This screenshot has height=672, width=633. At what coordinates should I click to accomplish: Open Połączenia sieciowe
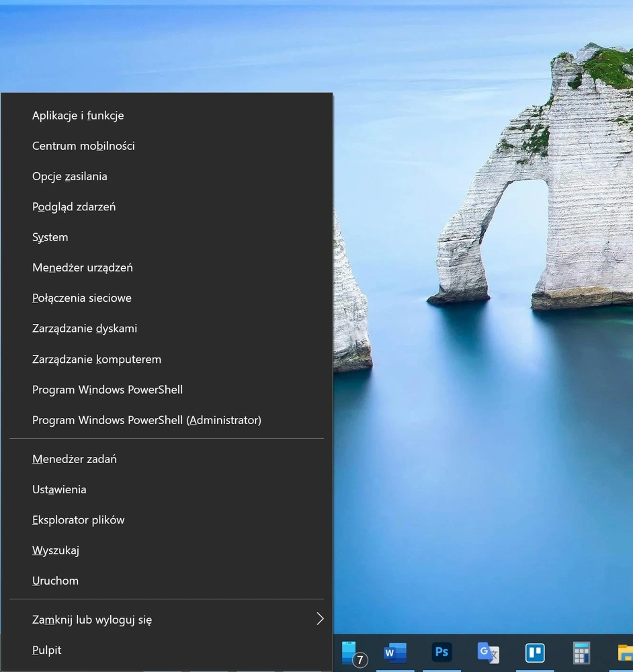pos(167,298)
